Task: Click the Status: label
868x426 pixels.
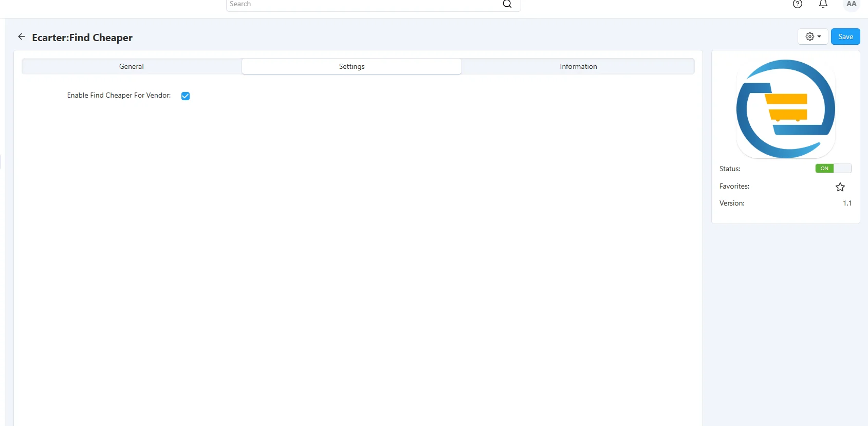Action: coord(730,169)
